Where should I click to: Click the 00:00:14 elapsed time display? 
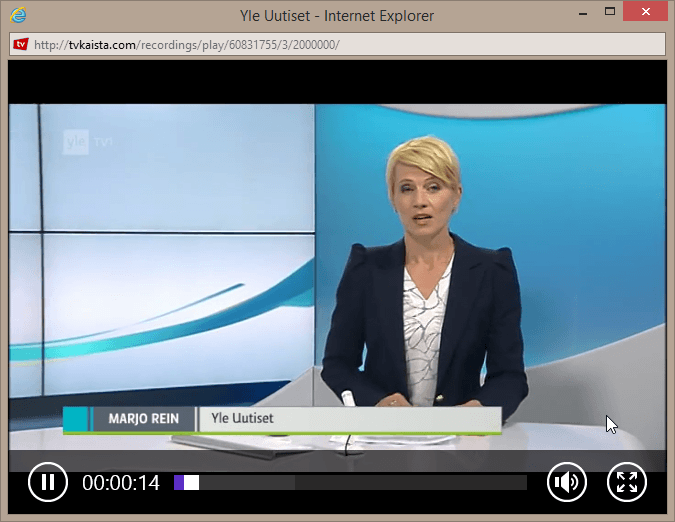[121, 483]
